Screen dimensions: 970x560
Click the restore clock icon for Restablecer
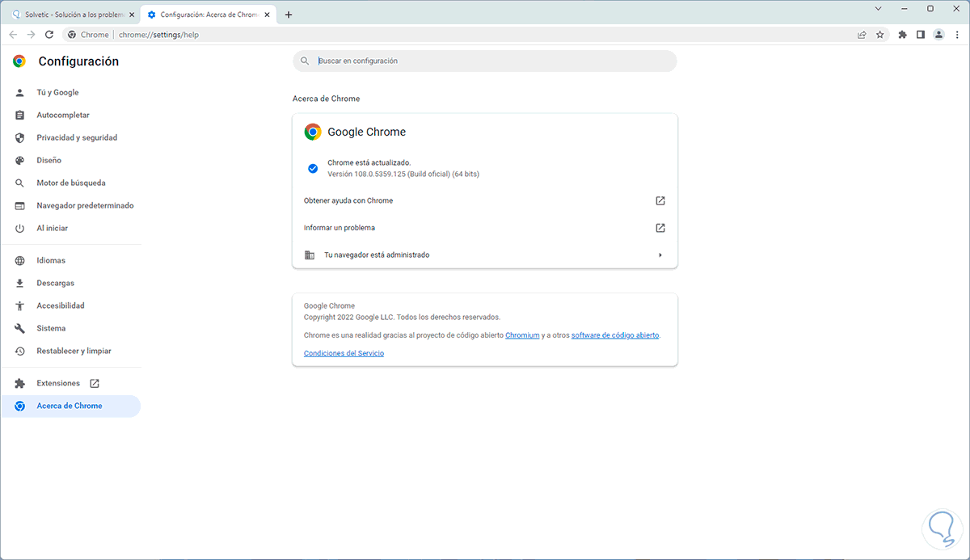tap(19, 351)
